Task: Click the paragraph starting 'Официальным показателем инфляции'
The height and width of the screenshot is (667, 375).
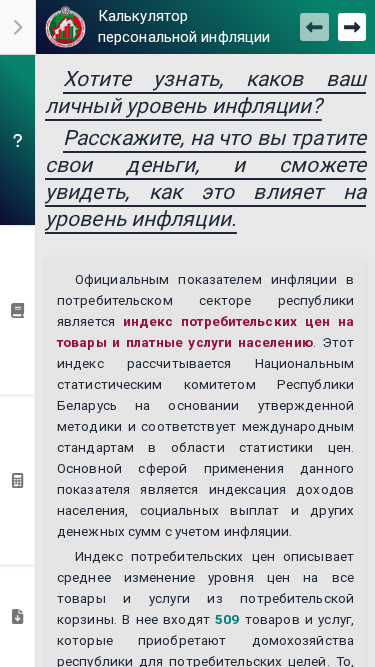Action: click(205, 406)
